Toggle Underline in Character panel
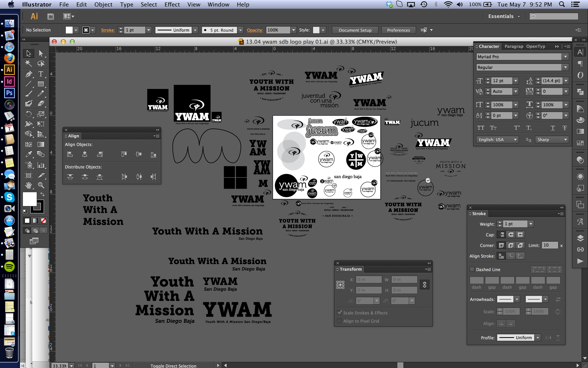This screenshot has width=588, height=368. (x=552, y=128)
